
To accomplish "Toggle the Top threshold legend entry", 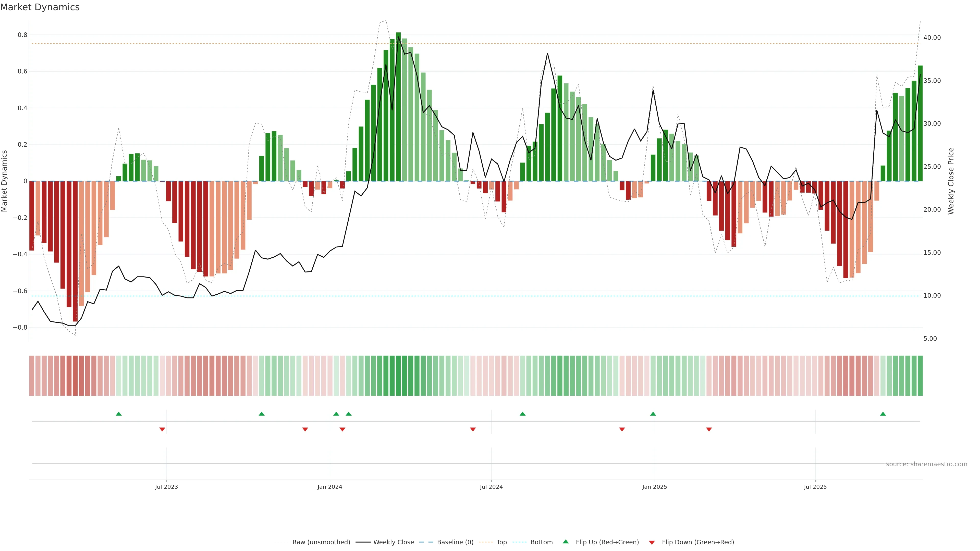I will [501, 542].
